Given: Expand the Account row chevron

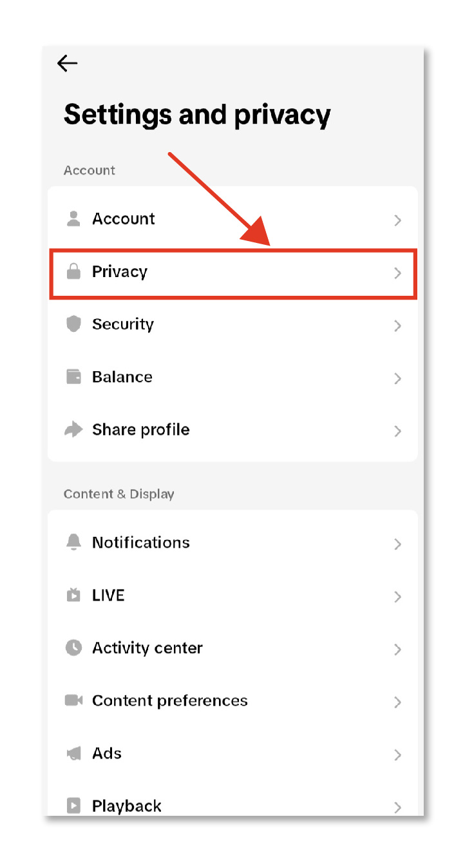Looking at the screenshot, I should tap(397, 220).
